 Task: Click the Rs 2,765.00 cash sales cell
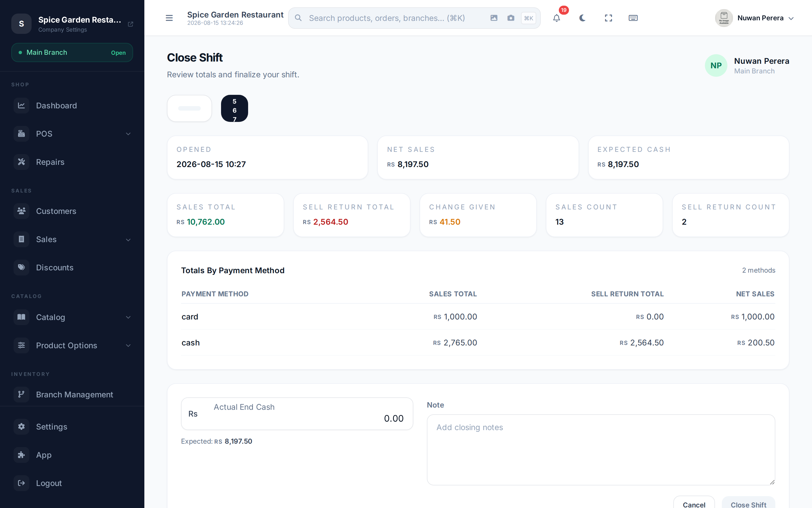pyautogui.click(x=455, y=342)
